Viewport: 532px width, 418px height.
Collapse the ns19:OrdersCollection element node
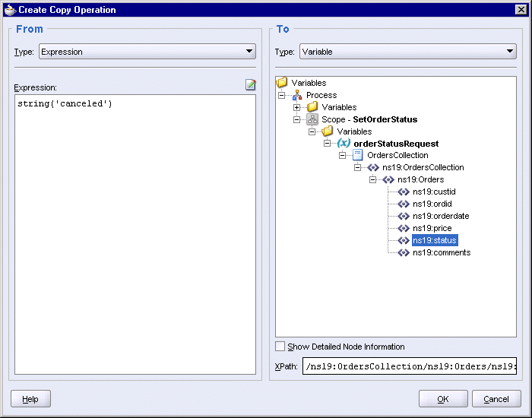(x=358, y=168)
